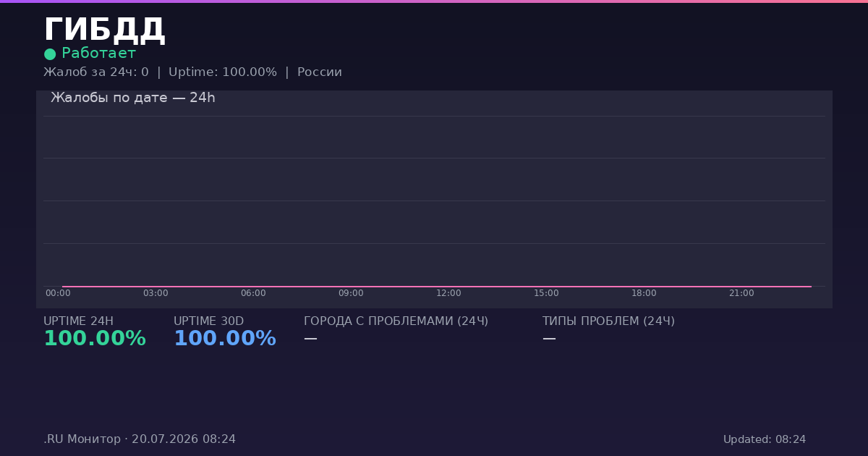
Task: Select the 03:00 time axis marker
Action: point(156,293)
